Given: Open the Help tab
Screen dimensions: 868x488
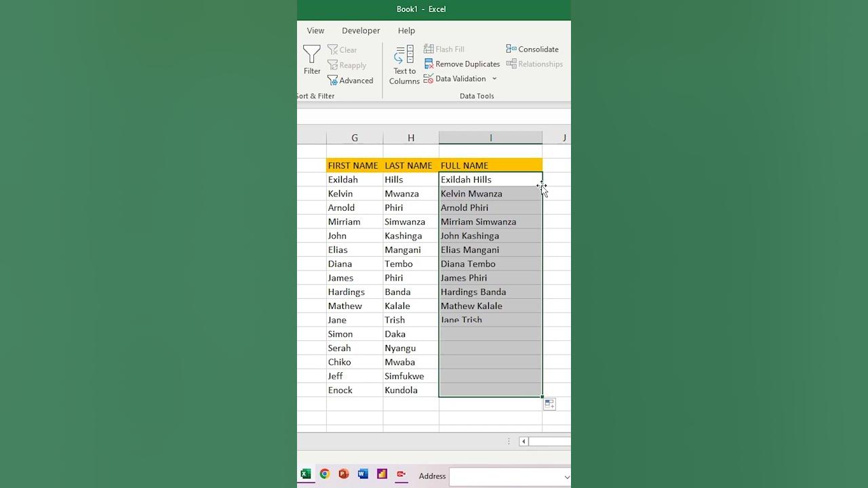Looking at the screenshot, I should point(406,30).
